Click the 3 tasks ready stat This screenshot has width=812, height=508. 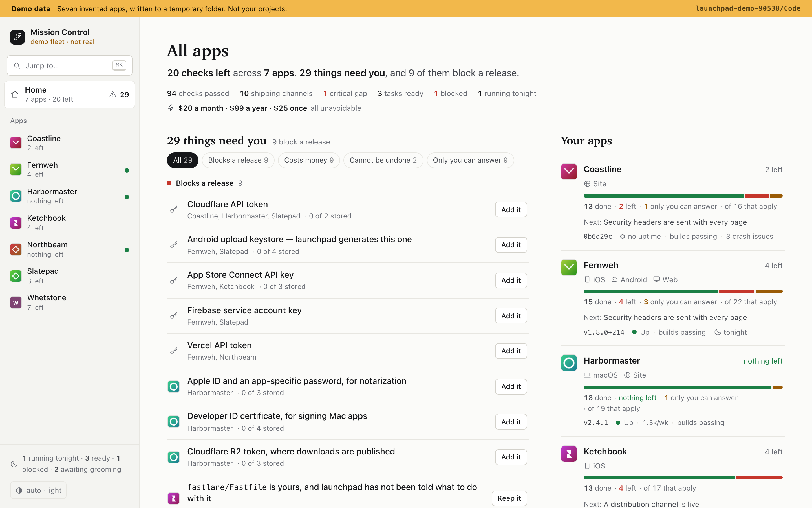(400, 93)
